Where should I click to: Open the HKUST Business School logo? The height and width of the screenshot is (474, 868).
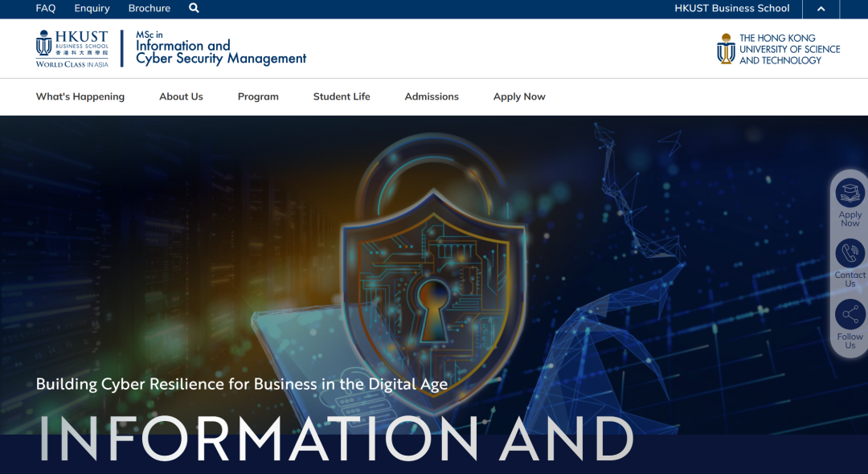(72, 49)
